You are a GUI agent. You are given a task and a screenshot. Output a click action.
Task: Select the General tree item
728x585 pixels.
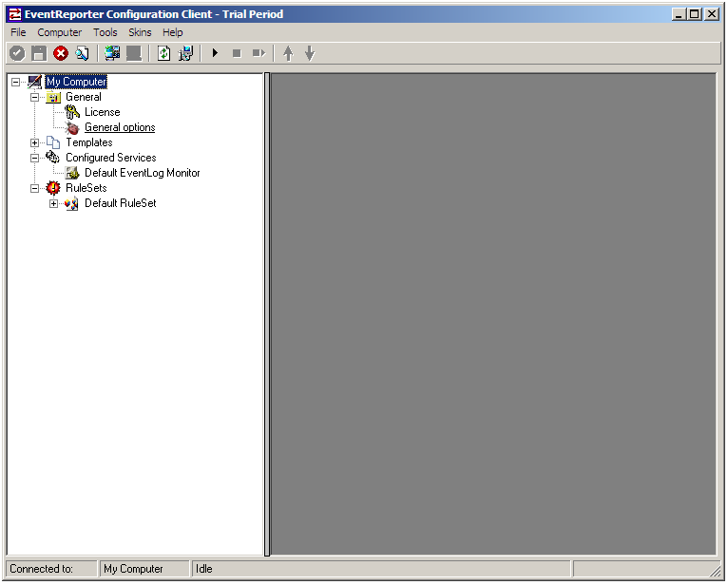pos(83,97)
